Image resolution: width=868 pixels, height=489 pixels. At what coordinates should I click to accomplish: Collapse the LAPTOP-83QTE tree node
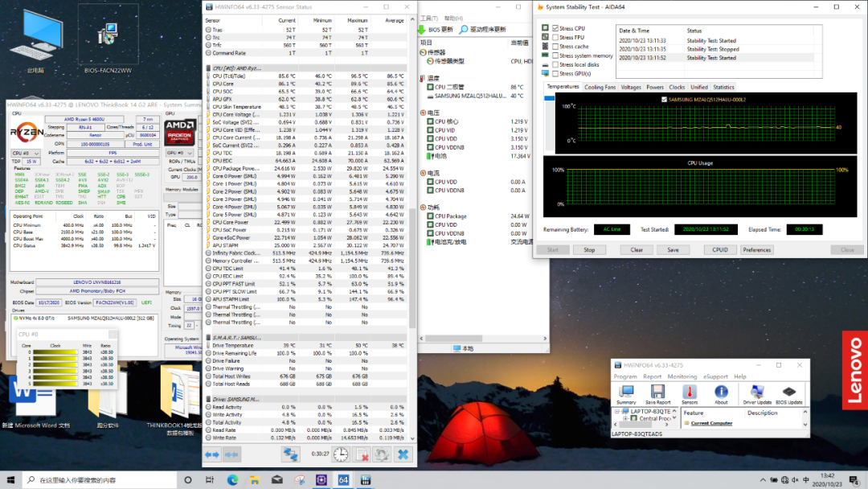tap(619, 411)
